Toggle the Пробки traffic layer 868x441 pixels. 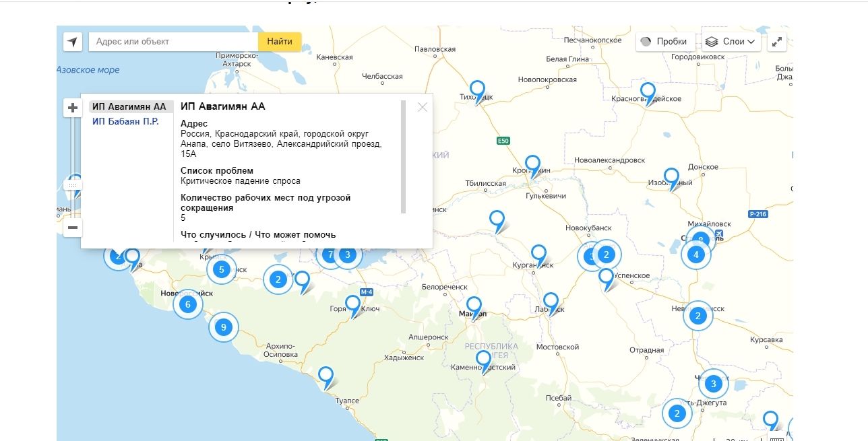664,42
